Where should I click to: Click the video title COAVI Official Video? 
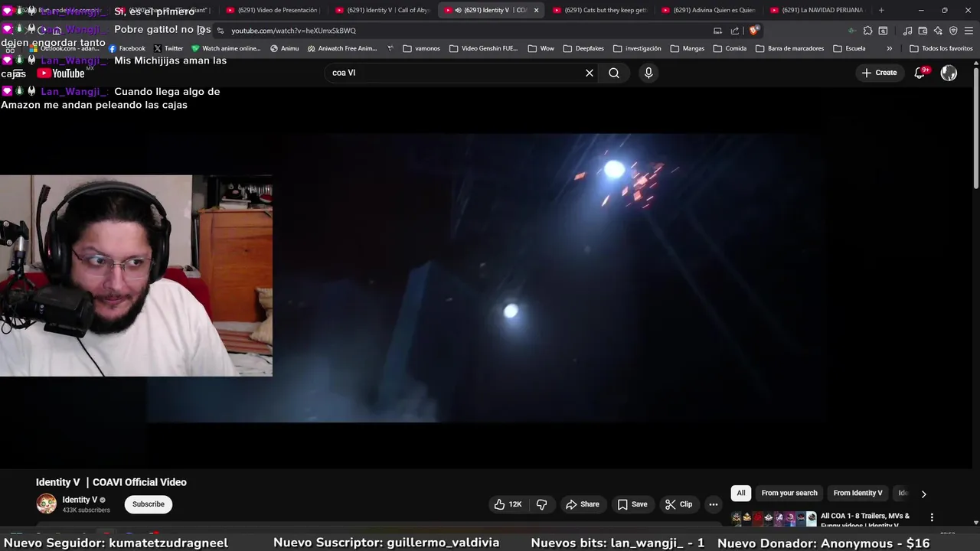pyautogui.click(x=111, y=482)
